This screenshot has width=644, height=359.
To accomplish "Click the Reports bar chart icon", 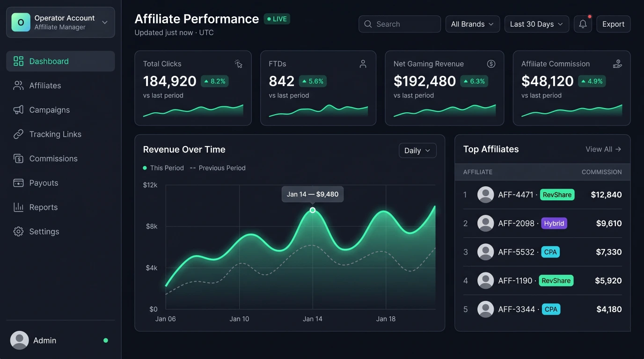I will pyautogui.click(x=18, y=207).
